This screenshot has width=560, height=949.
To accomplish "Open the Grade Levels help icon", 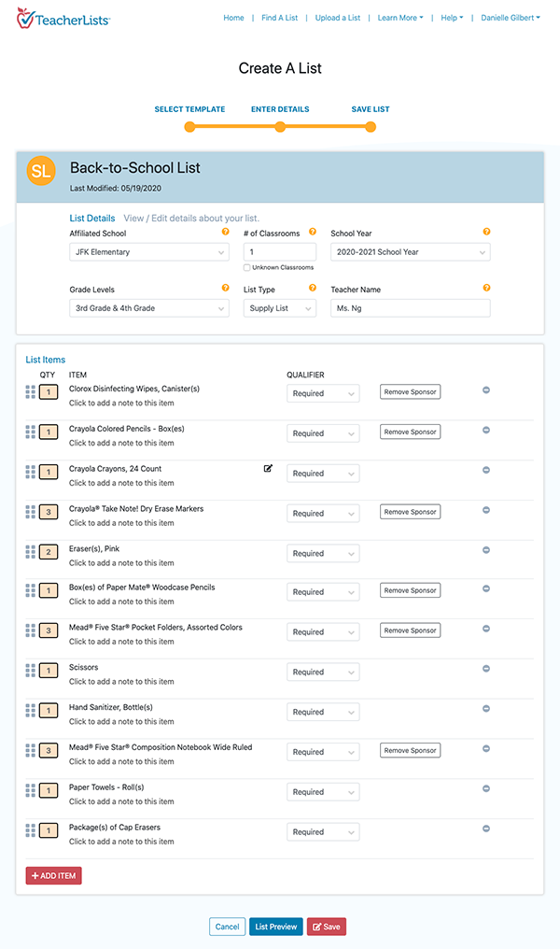I will [x=226, y=288].
